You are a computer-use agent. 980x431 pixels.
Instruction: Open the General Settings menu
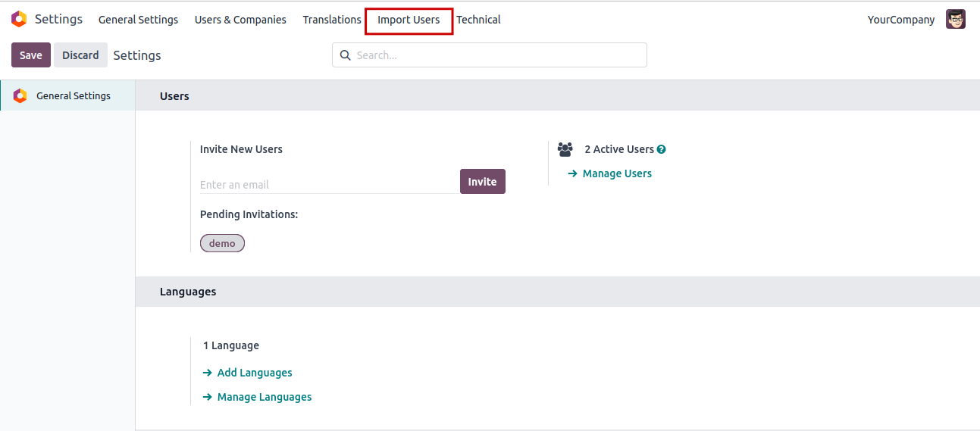138,20
